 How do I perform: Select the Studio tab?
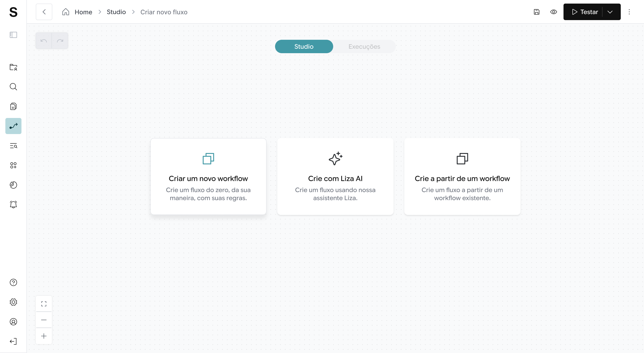304,46
